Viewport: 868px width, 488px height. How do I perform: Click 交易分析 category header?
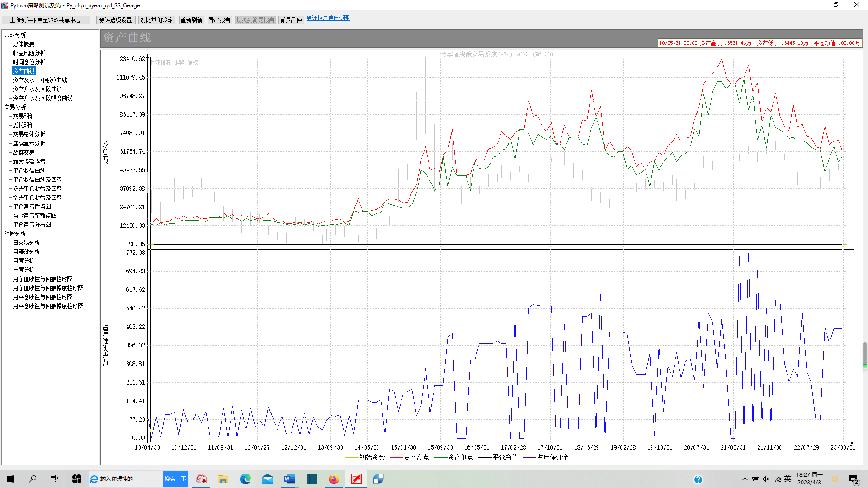point(15,107)
